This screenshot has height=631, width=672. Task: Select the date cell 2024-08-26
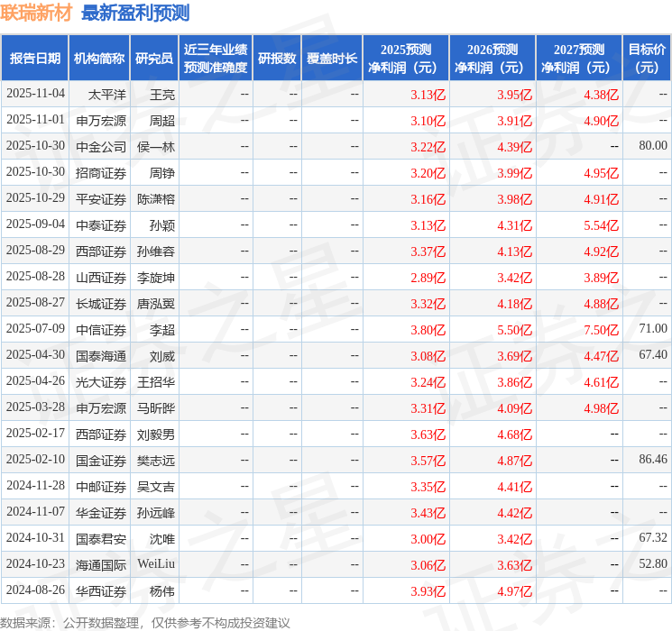click(x=35, y=590)
